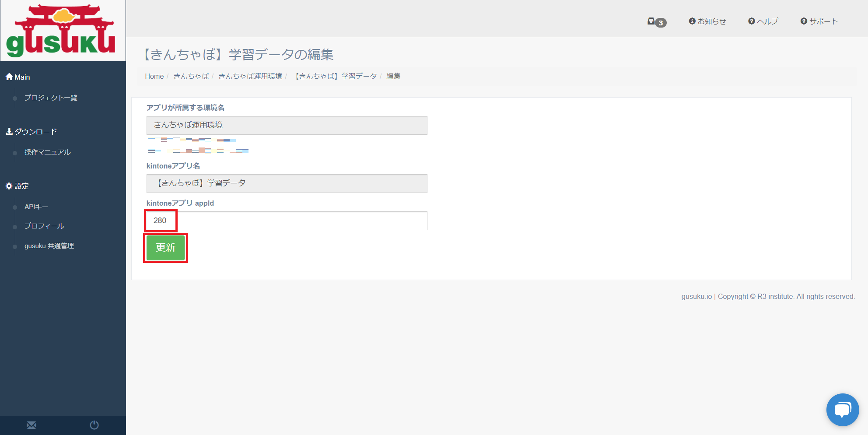
Task: Click the Main home icon
Action: [x=9, y=77]
